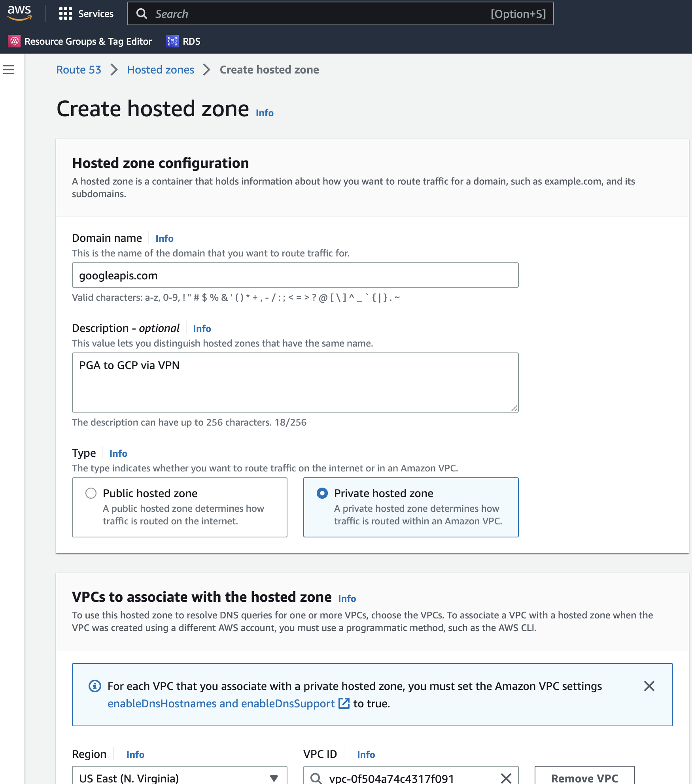
Task: Open the Services grid icon
Action: 66,13
